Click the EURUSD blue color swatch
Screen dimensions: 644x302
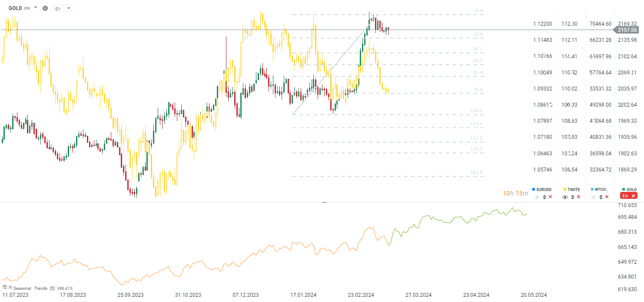coord(534,189)
